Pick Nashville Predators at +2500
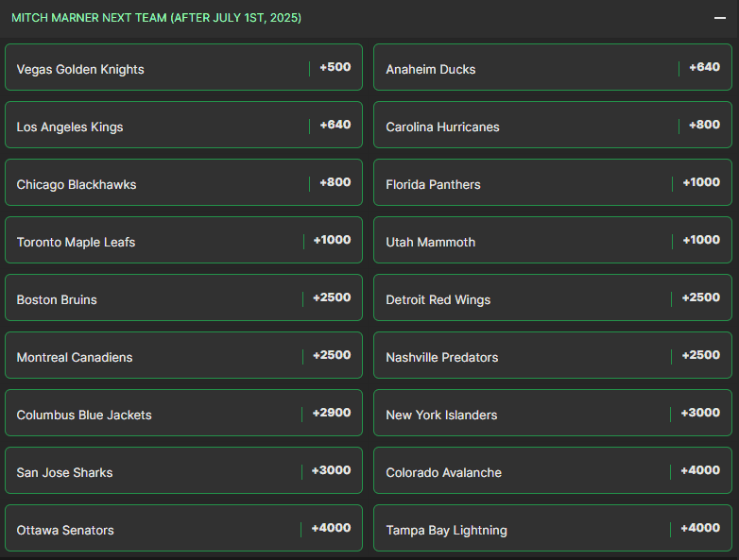 pyautogui.click(x=552, y=356)
